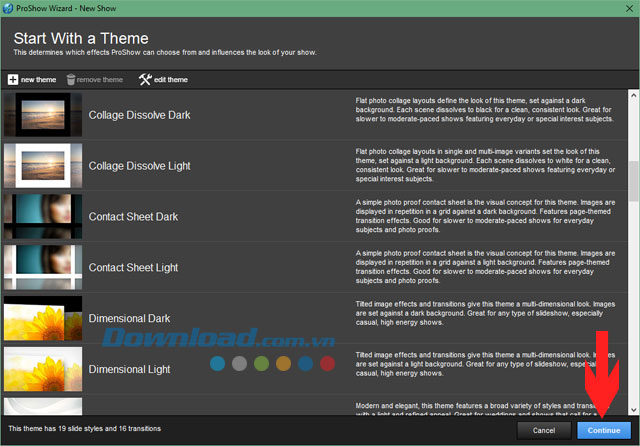Select the Dimensional Light thumbnail
This screenshot has width=640, height=446.
[x=43, y=369]
